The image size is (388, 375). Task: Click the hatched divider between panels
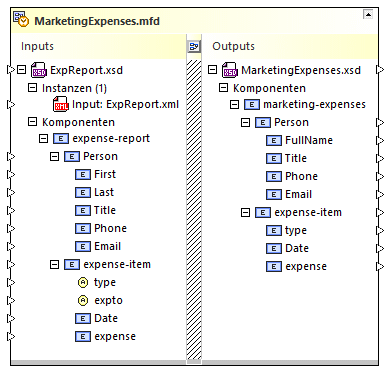click(194, 209)
